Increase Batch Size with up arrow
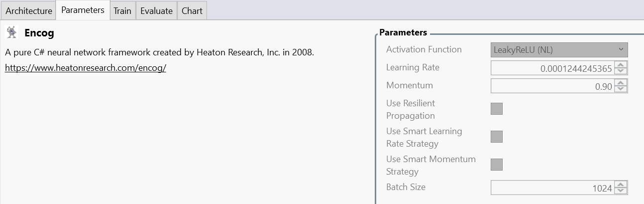Screen dimensions: 644x204 (621, 185)
